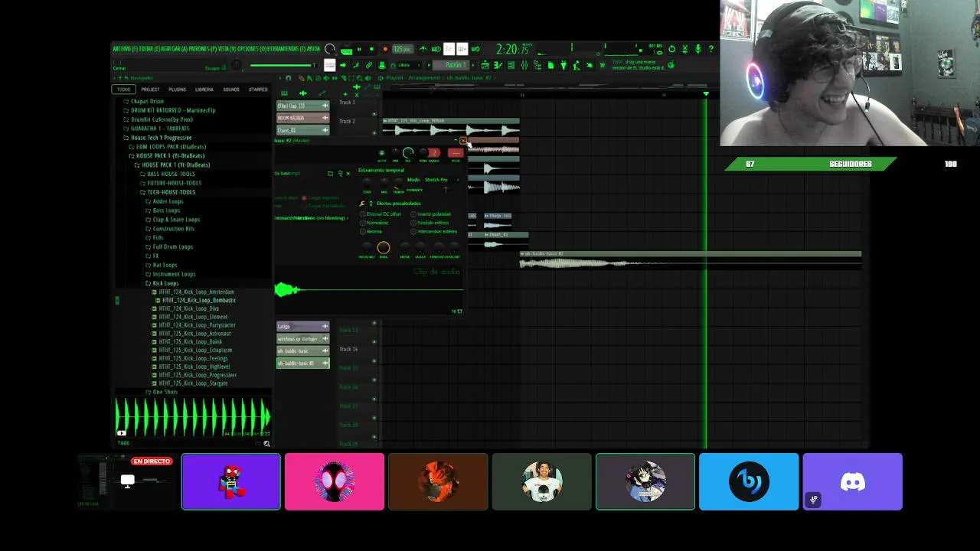The image size is (980, 551).
Task: Open the Piano roll view icon
Action: coord(498,65)
